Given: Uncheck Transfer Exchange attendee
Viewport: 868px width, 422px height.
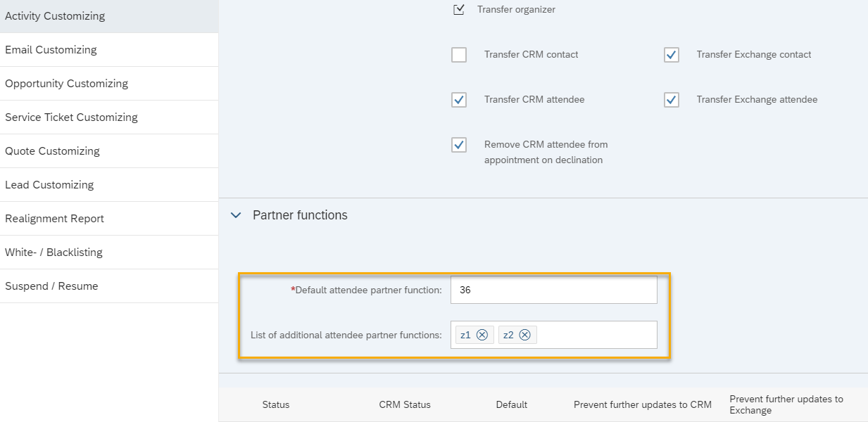Looking at the screenshot, I should click(672, 100).
